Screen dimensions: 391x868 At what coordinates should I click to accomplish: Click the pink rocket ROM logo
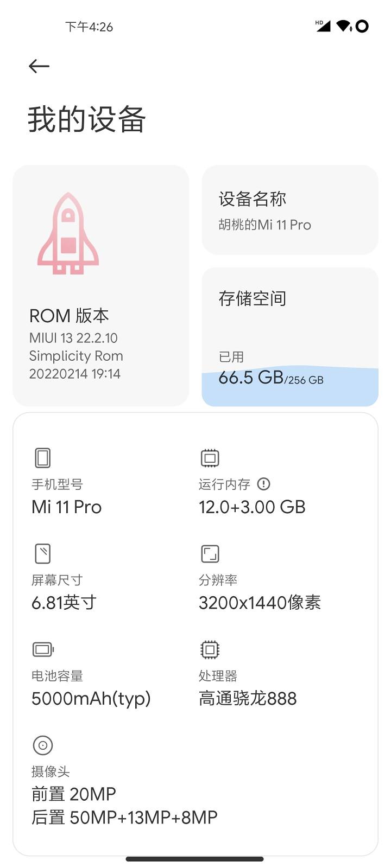pyautogui.click(x=67, y=232)
